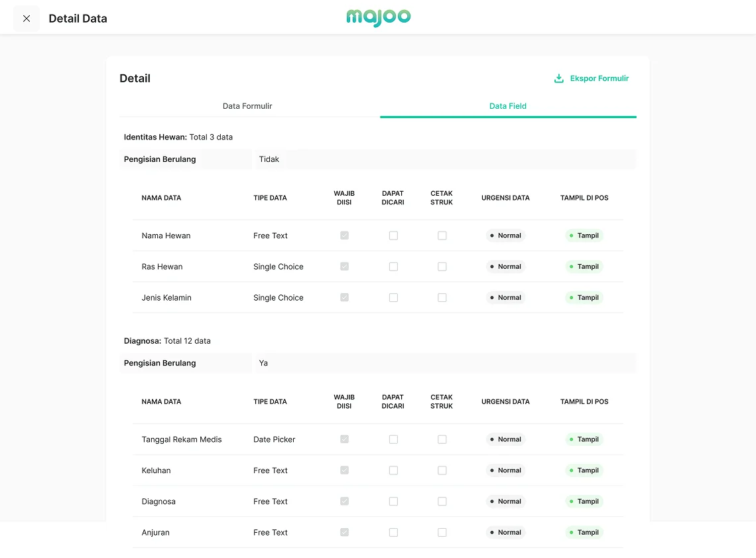This screenshot has height=558, width=756.
Task: Toggle Wajib Diisi checkbox for Diagnosa
Action: coord(344,502)
